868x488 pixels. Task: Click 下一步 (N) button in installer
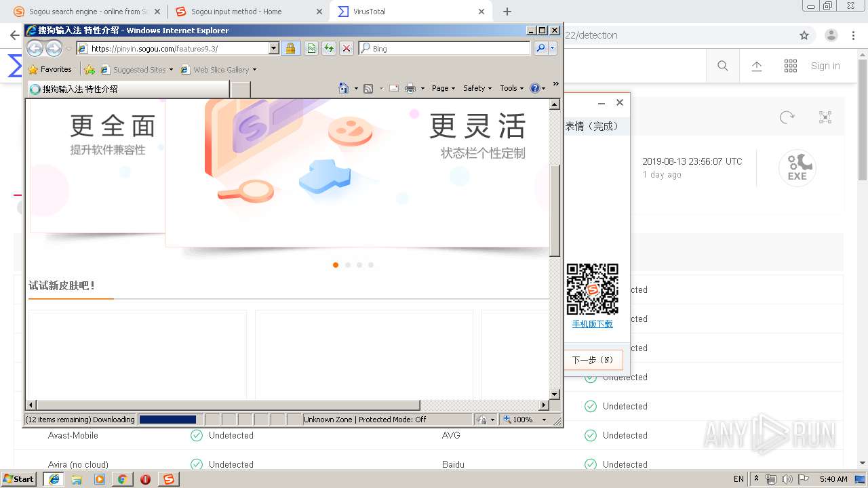point(593,360)
